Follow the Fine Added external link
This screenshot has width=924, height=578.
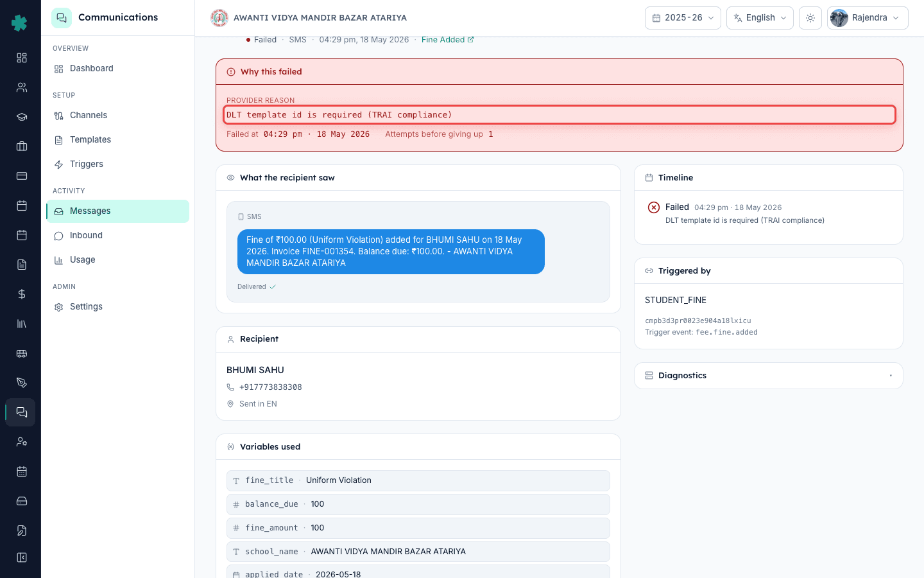[447, 40]
